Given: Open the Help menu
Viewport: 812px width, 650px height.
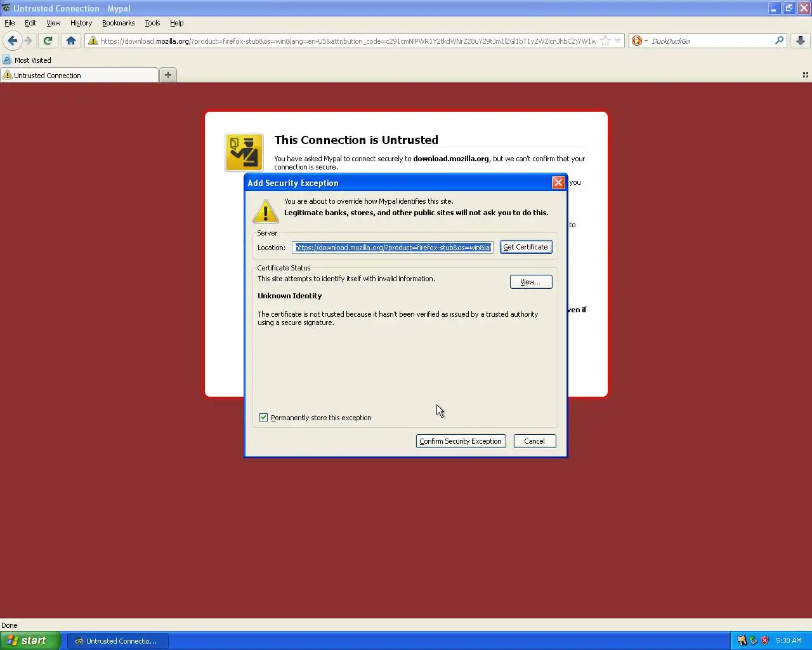Looking at the screenshot, I should click(x=177, y=23).
